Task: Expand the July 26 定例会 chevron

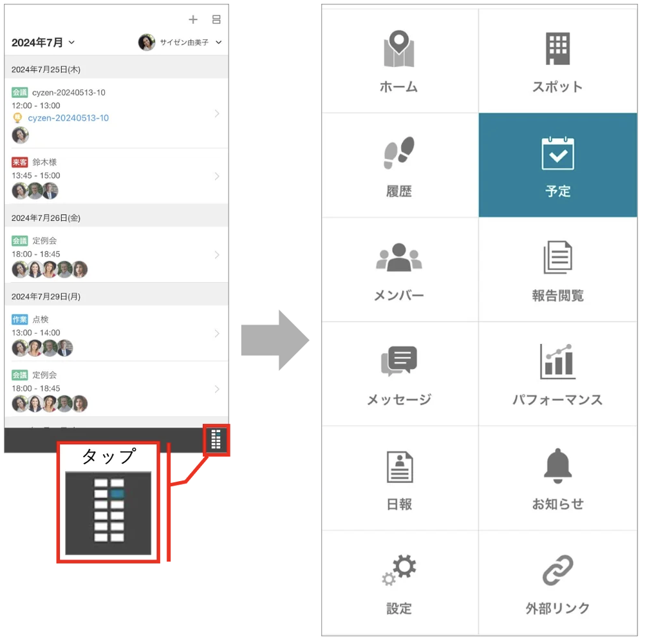Action: tap(217, 255)
